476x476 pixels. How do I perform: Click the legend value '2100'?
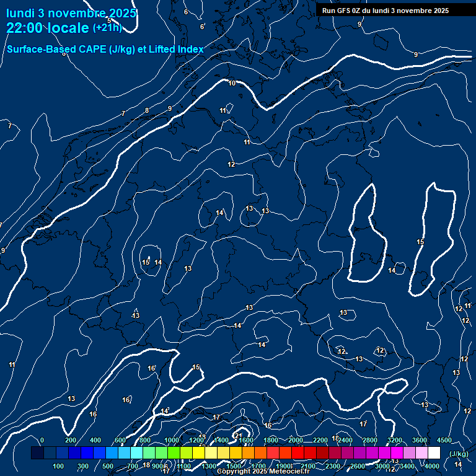point(308,466)
